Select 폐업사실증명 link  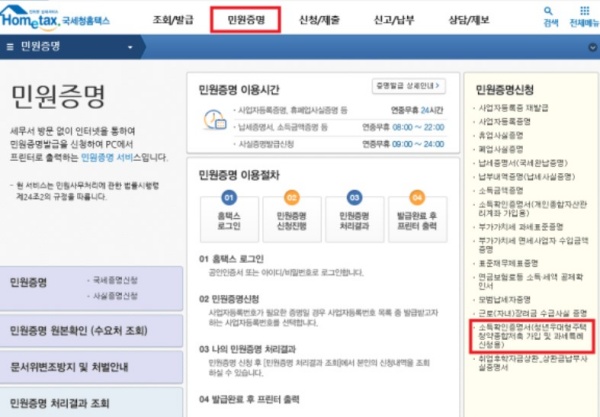click(501, 149)
